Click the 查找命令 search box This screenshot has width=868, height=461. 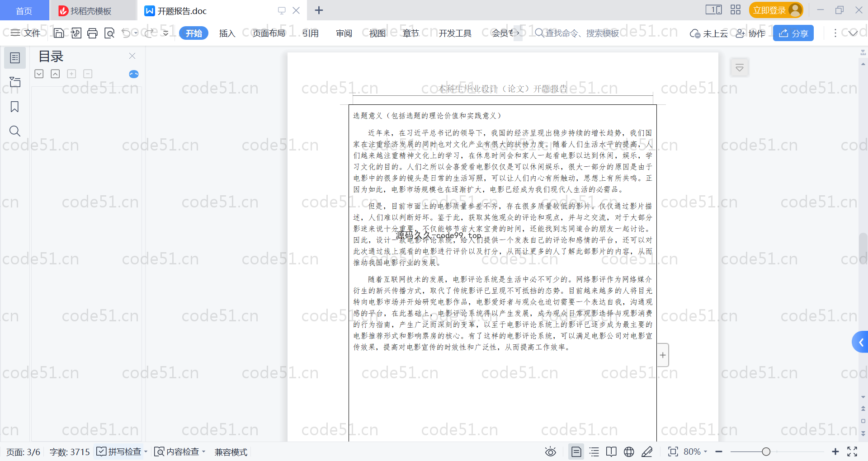(581, 33)
